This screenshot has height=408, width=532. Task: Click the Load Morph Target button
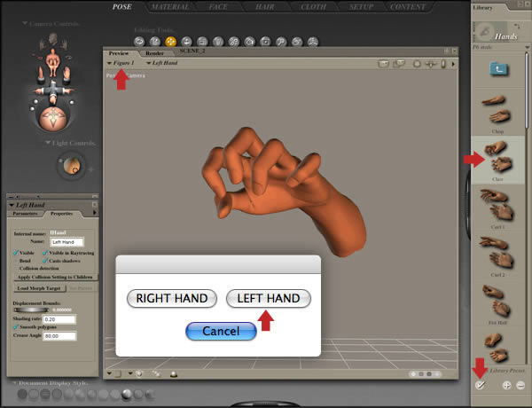[39, 288]
